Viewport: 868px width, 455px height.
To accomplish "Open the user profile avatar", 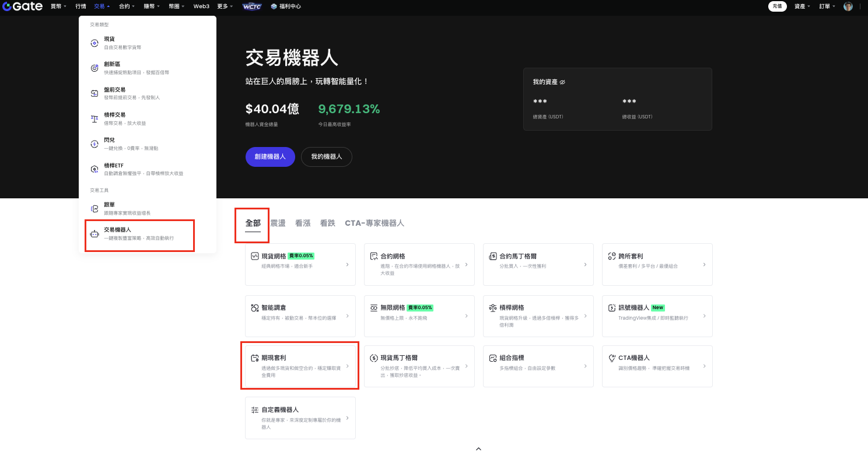I will (848, 6).
